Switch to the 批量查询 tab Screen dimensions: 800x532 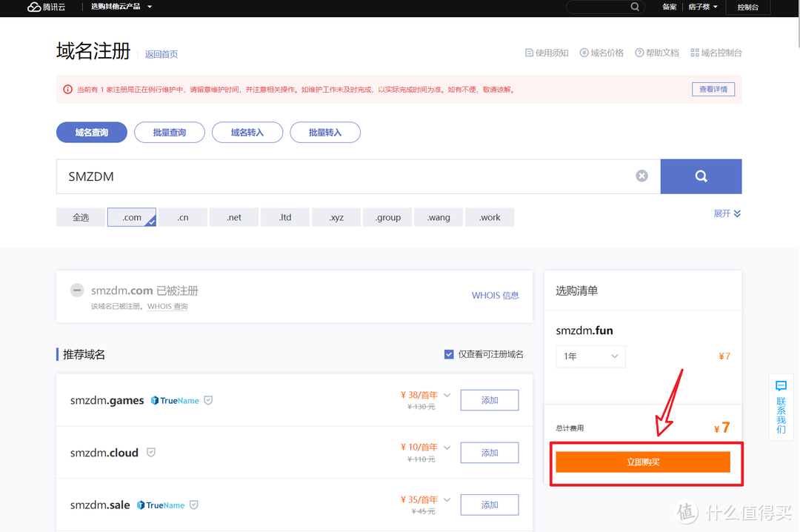pyautogui.click(x=170, y=132)
